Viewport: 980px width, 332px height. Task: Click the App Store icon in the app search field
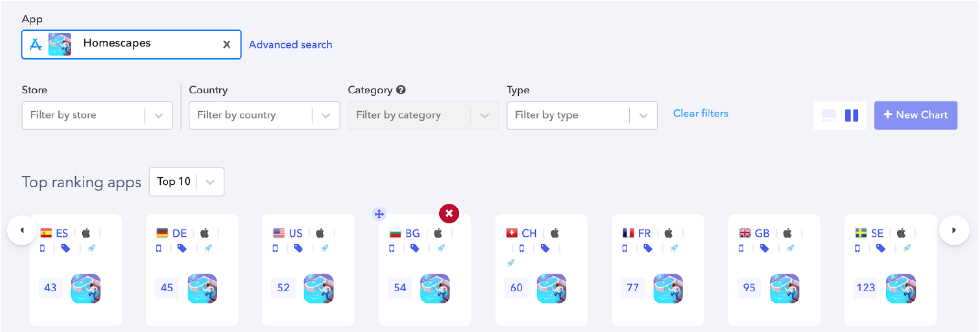click(35, 44)
